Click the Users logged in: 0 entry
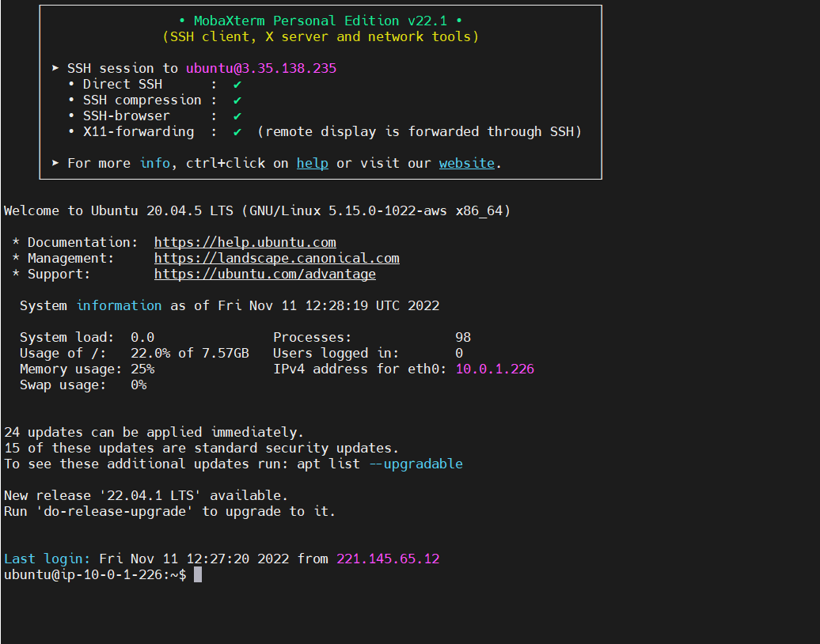Image resolution: width=820 pixels, height=644 pixels. click(x=368, y=354)
